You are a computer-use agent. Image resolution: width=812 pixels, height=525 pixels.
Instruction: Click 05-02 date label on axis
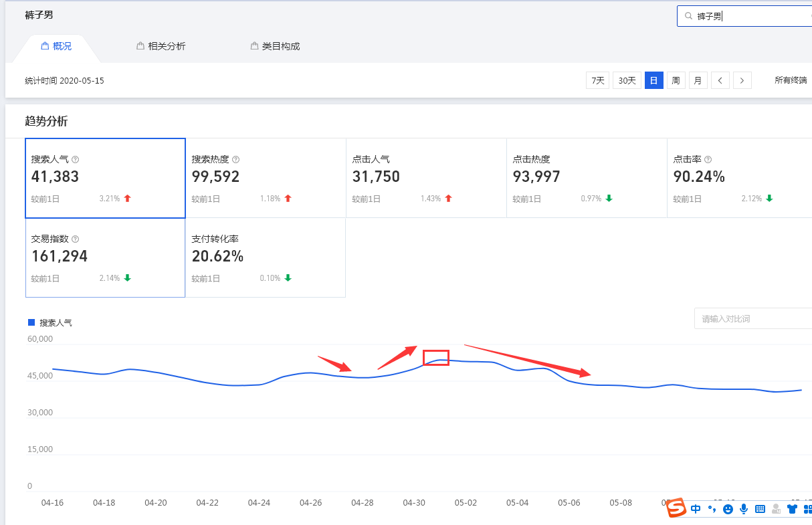coord(465,502)
